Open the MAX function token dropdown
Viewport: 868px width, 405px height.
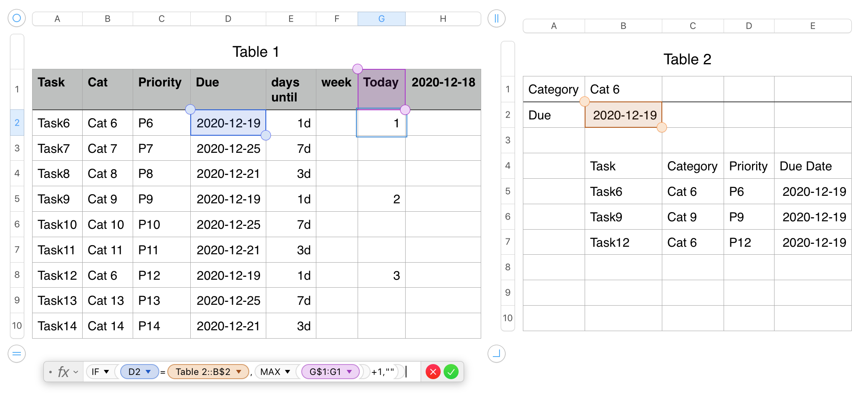coord(287,372)
